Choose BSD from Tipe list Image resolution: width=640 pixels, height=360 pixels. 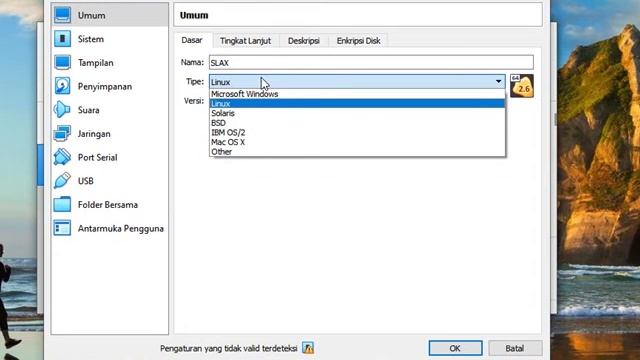pyautogui.click(x=357, y=123)
